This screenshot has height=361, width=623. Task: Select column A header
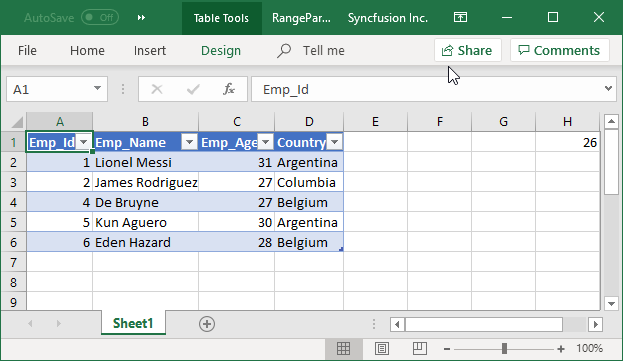coord(60,122)
